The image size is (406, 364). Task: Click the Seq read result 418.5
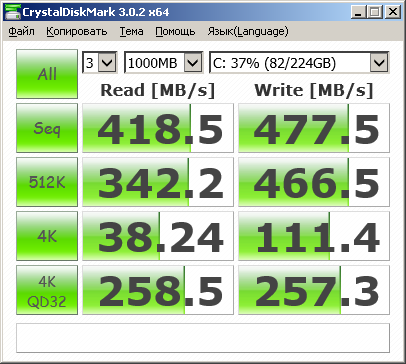[x=158, y=128]
